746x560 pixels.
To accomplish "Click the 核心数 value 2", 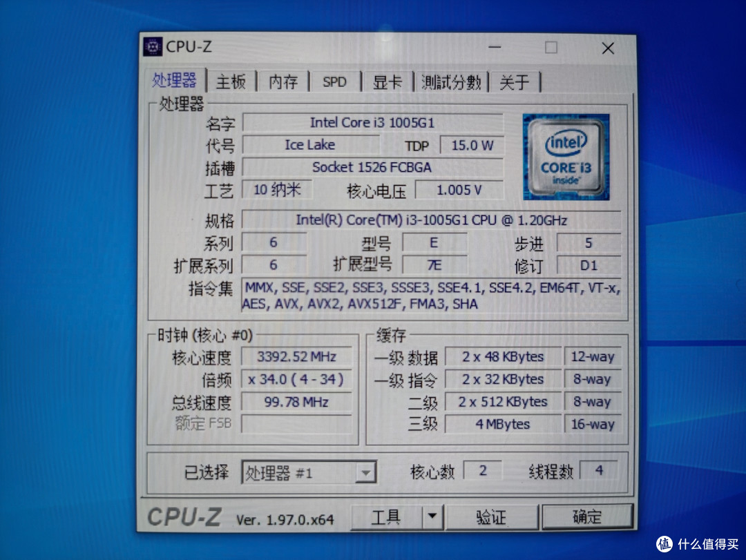I will click(x=482, y=470).
